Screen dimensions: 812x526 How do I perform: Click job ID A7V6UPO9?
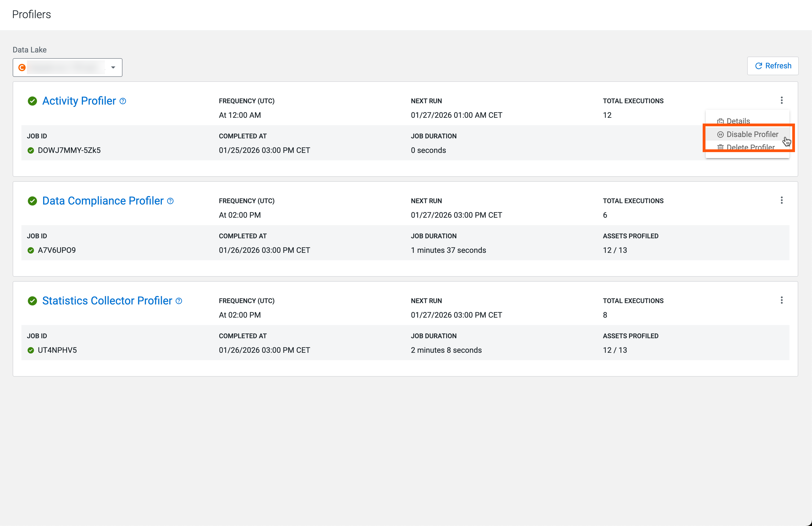[x=57, y=250]
